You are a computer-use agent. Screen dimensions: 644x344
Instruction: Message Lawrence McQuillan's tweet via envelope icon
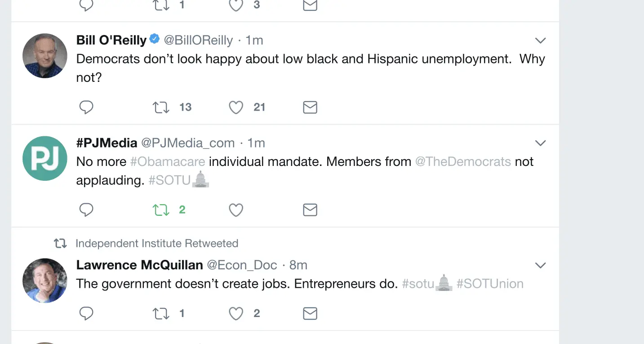tap(310, 313)
